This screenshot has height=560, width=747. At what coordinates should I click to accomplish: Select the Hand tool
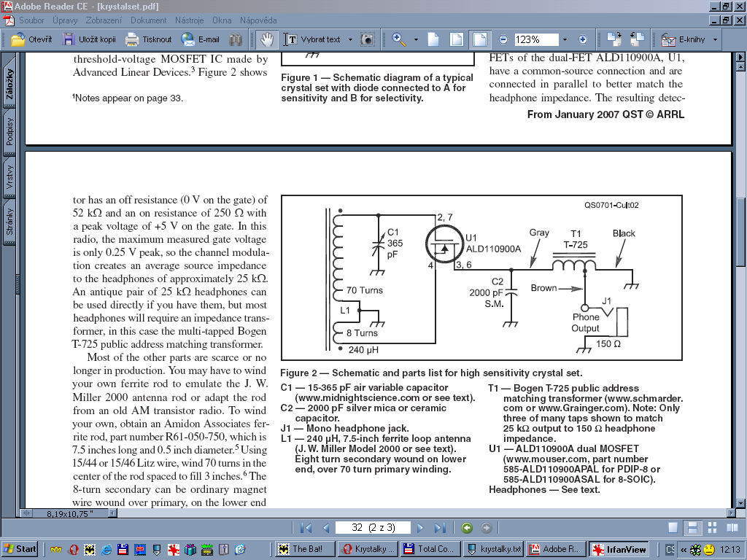pos(267,39)
